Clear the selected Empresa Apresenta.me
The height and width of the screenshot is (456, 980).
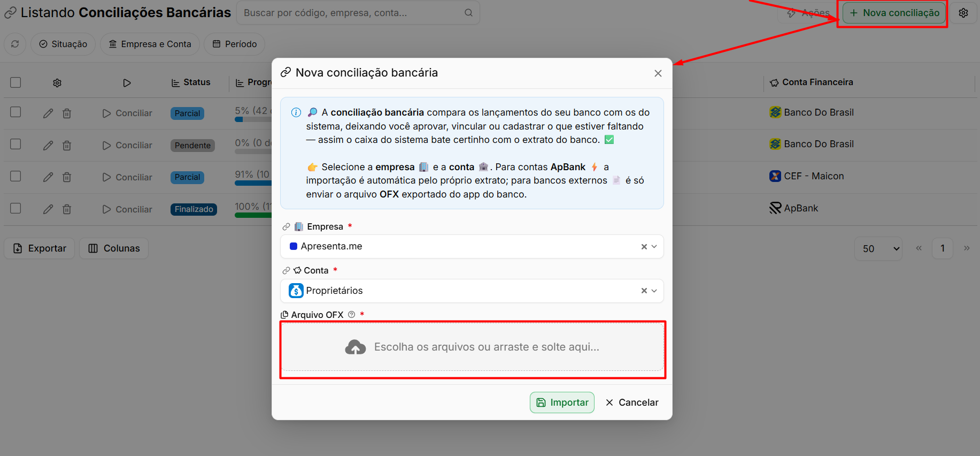[644, 247]
